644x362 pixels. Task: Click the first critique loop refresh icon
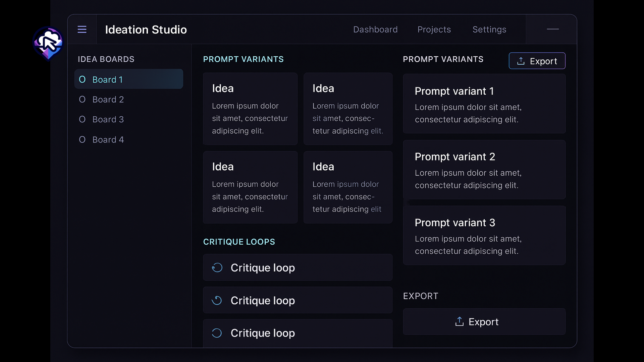(217, 267)
